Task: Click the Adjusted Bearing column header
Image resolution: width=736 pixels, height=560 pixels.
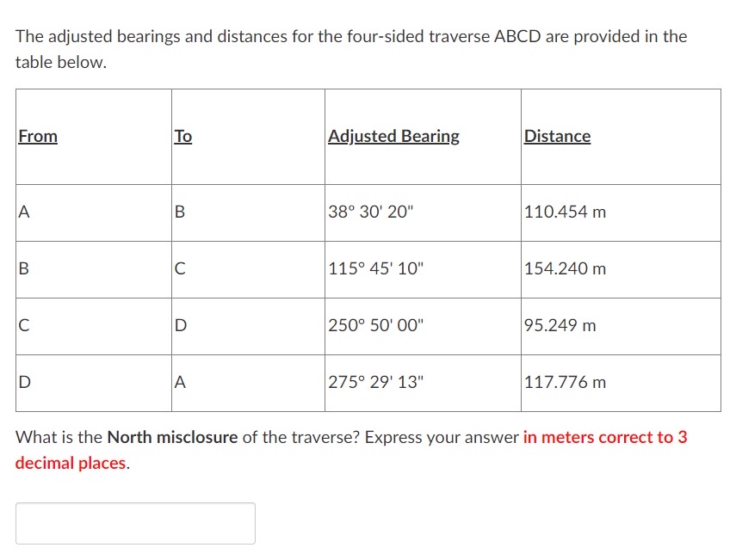Action: tap(393, 136)
